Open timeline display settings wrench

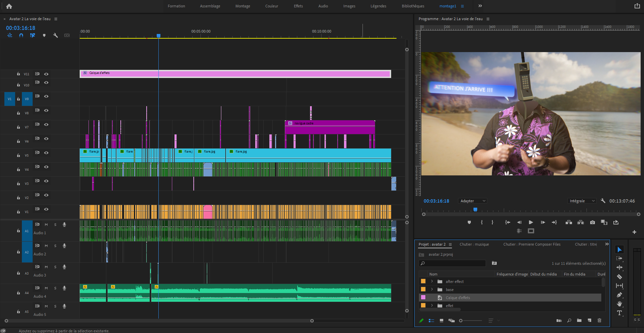point(55,35)
